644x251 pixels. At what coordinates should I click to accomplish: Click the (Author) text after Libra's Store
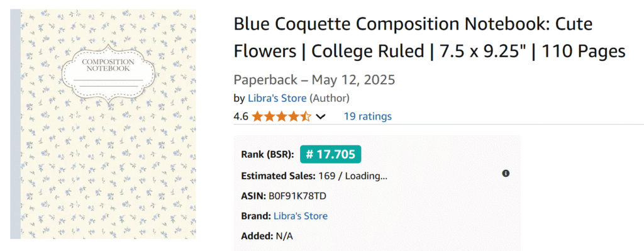[330, 98]
